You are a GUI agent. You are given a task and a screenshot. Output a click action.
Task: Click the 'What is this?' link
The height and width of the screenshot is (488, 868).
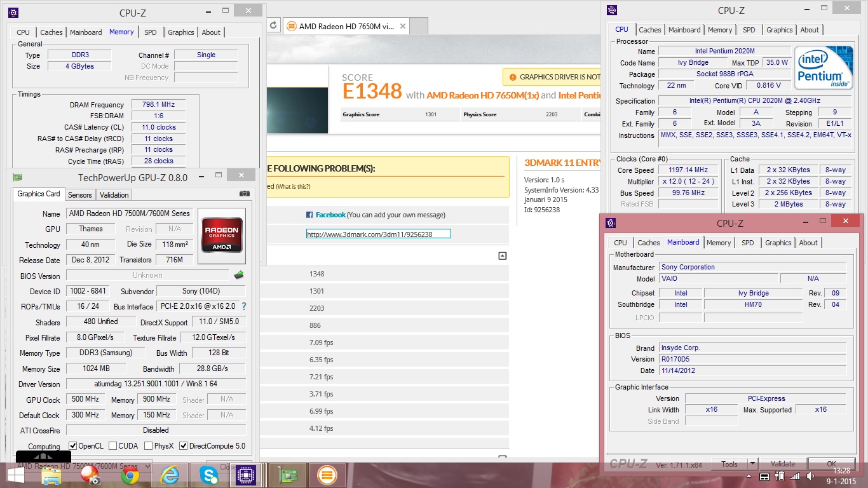293,187
